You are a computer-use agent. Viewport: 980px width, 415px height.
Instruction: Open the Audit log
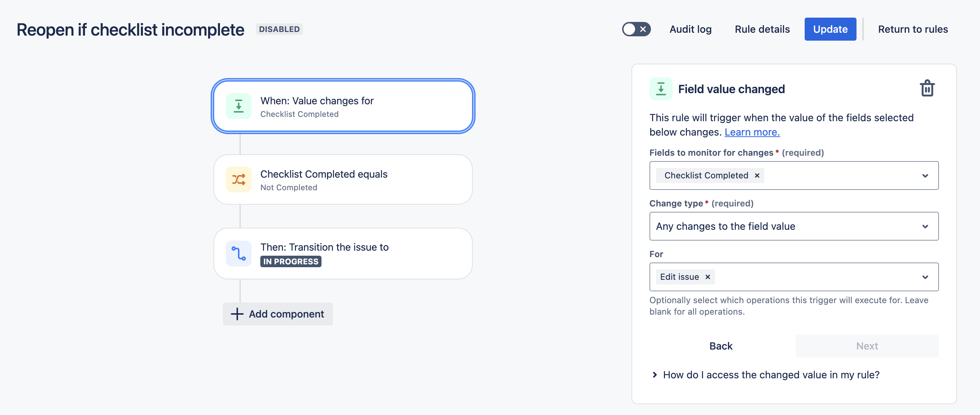click(690, 29)
